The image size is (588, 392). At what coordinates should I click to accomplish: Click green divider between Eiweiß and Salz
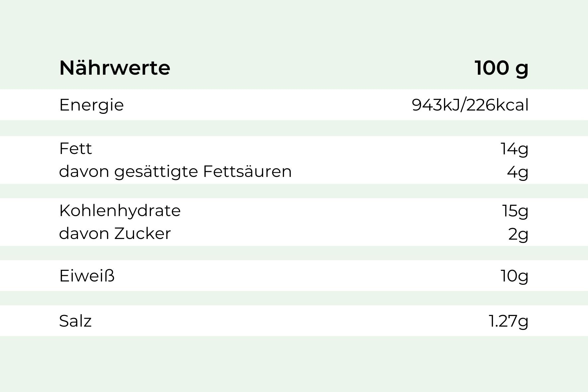294,298
